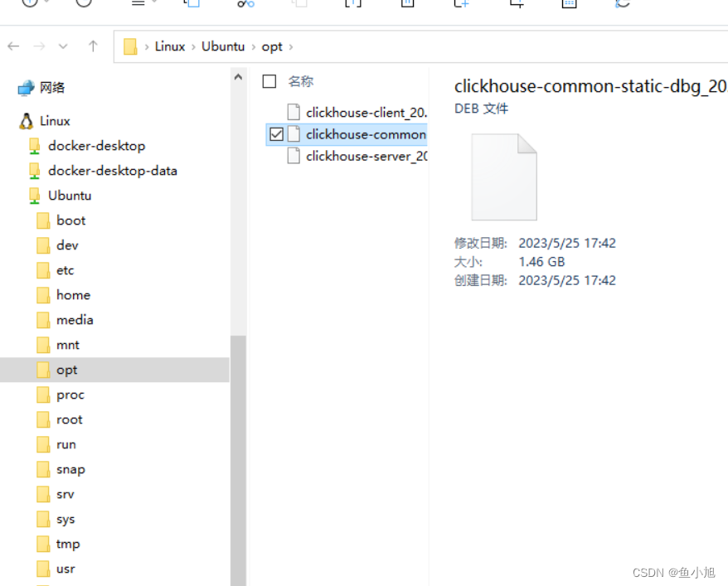Click the navigation pane scrollbar thumb

[x=238, y=460]
